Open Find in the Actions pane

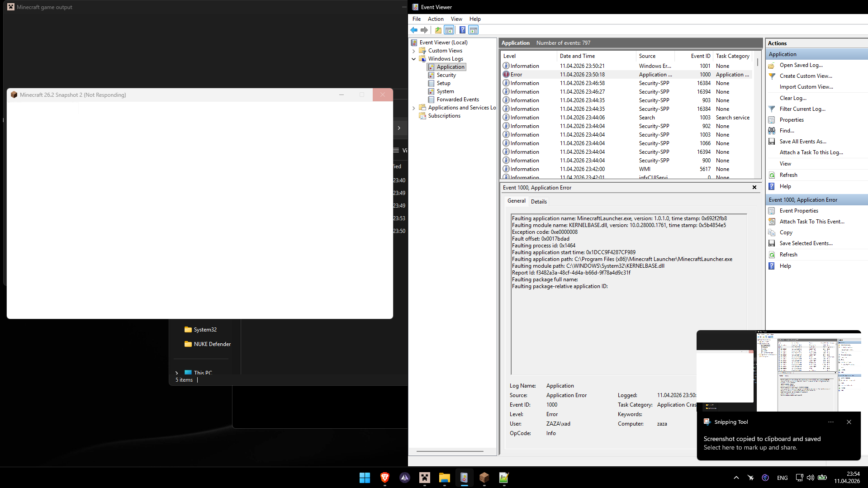pyautogui.click(x=787, y=131)
